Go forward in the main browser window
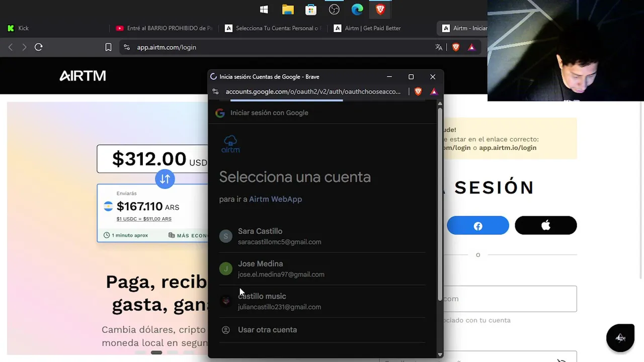Viewport: 644px width, 362px height. pyautogui.click(x=24, y=47)
